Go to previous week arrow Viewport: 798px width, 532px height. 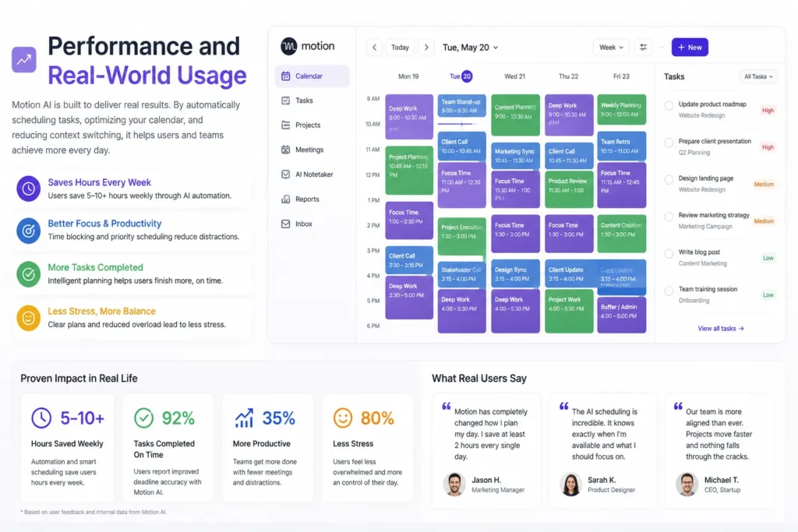tap(375, 48)
